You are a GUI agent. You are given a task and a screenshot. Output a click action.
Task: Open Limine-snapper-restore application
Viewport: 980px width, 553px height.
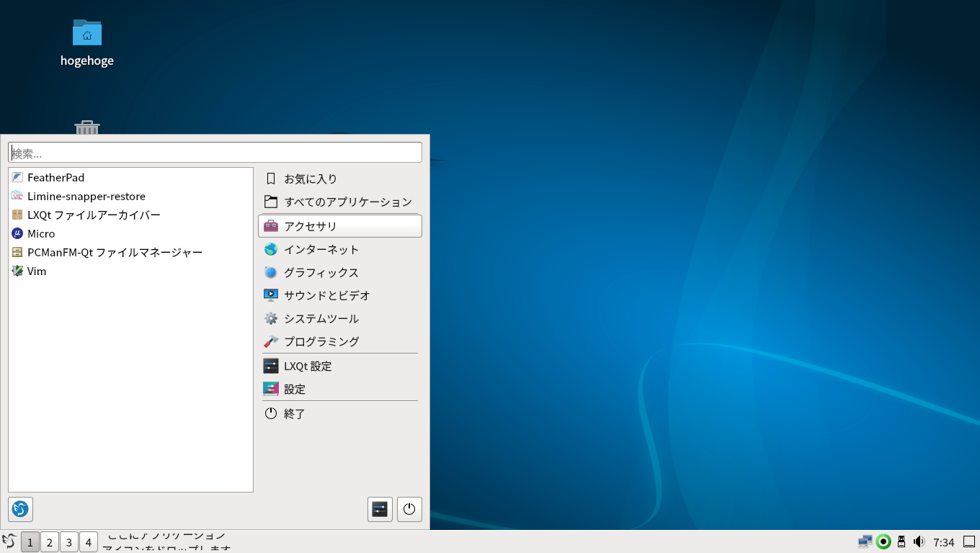(x=86, y=197)
